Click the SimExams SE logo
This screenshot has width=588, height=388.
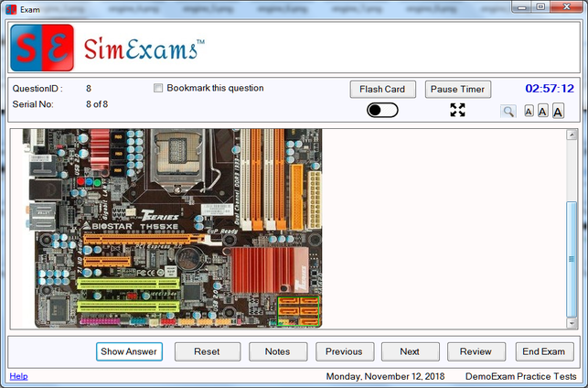(42, 48)
